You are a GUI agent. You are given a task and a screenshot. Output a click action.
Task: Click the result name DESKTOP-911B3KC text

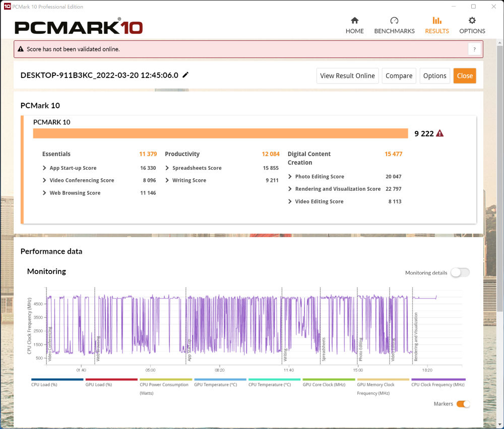pos(99,75)
